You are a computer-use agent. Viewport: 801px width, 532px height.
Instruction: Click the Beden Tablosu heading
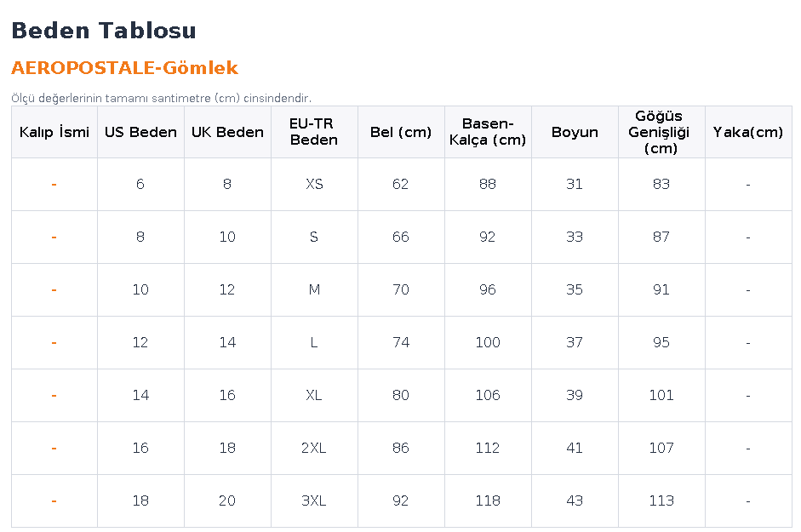104,31
